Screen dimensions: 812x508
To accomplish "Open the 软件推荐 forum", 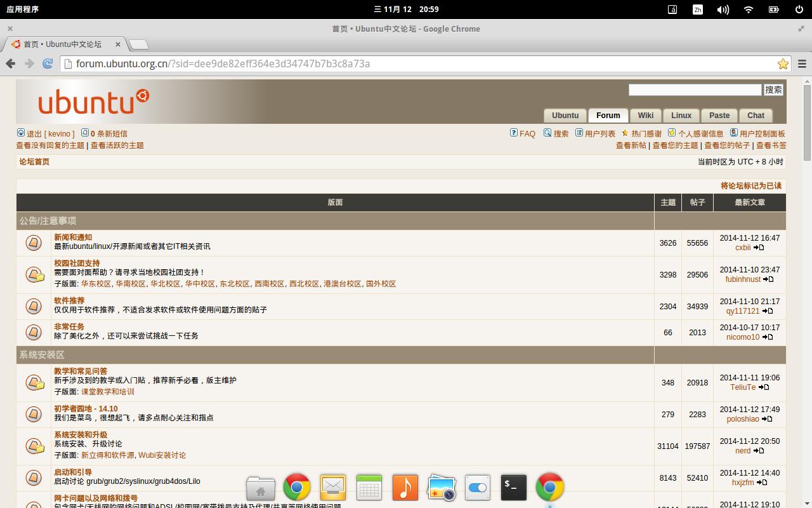I will coord(69,301).
